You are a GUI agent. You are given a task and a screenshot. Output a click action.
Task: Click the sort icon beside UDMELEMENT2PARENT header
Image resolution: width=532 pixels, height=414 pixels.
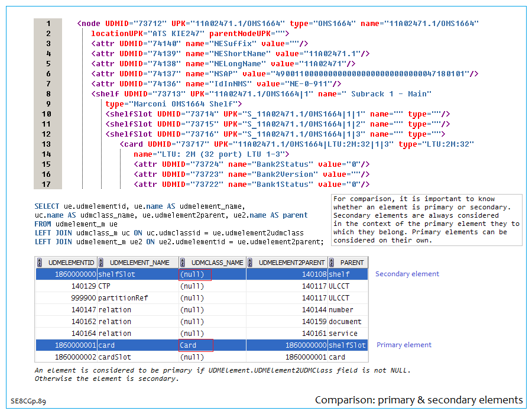click(251, 263)
